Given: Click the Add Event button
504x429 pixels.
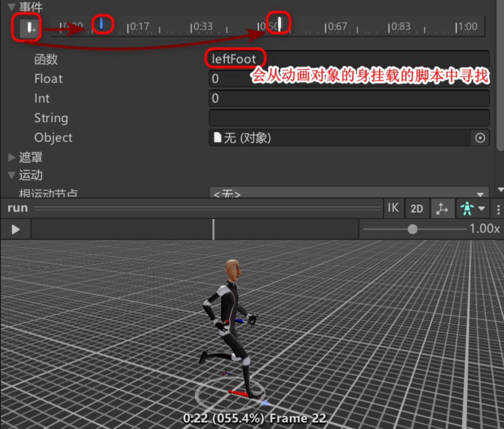Looking at the screenshot, I should 29,28.
